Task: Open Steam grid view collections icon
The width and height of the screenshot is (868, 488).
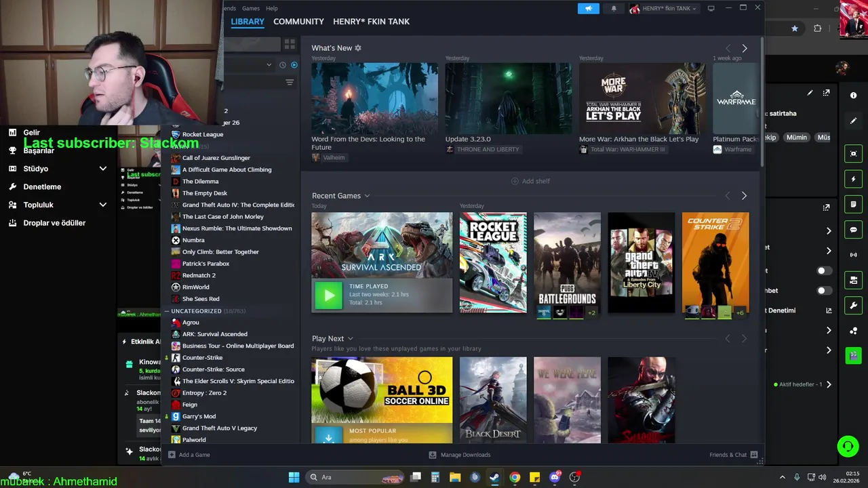Action: point(290,44)
